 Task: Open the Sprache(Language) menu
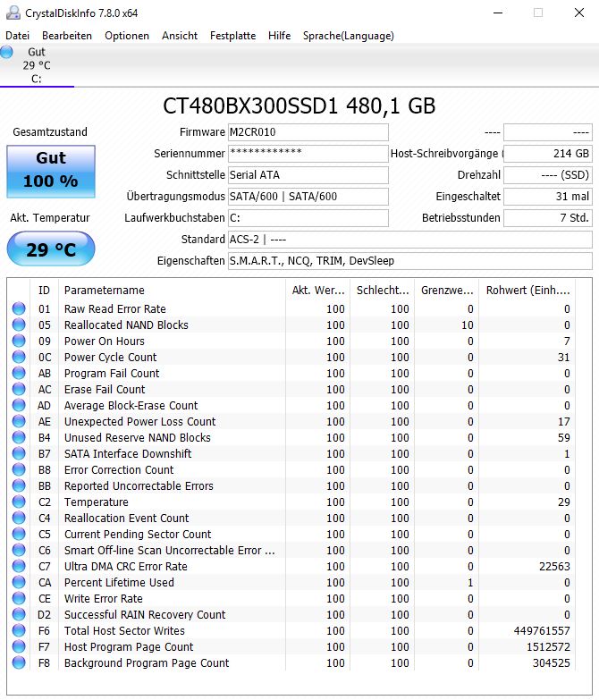[x=348, y=36]
